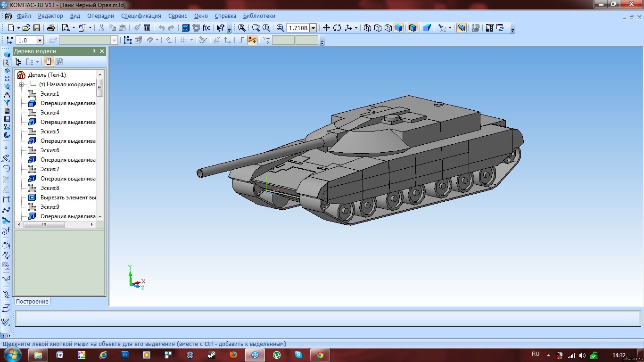Redo the action with the Redo arrow
Image resolution: width=644 pixels, height=362 pixels.
click(171, 28)
